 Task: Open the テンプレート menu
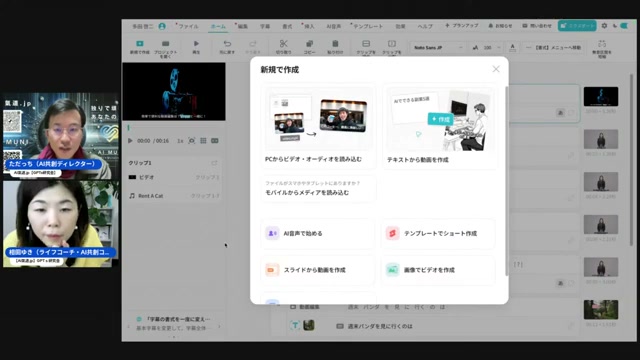(x=368, y=26)
